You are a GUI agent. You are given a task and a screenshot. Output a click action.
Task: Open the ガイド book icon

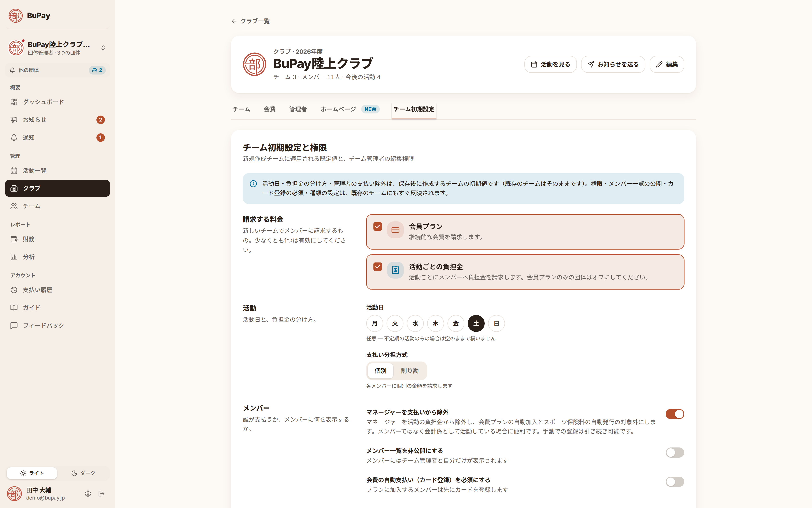pos(14,308)
